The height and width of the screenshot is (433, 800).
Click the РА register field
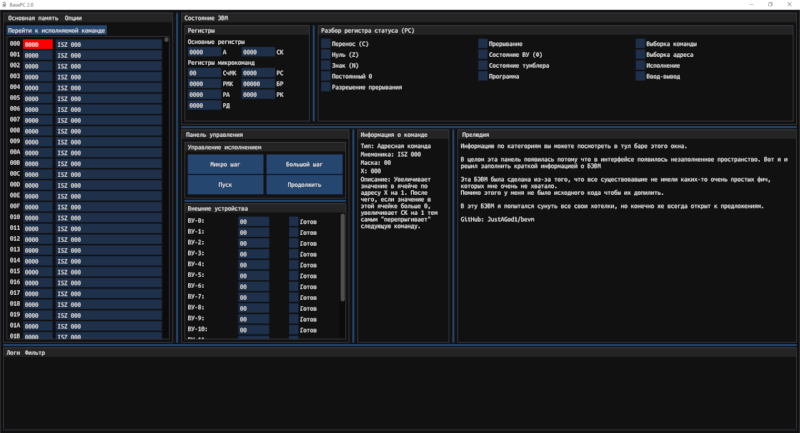pyautogui.click(x=204, y=94)
